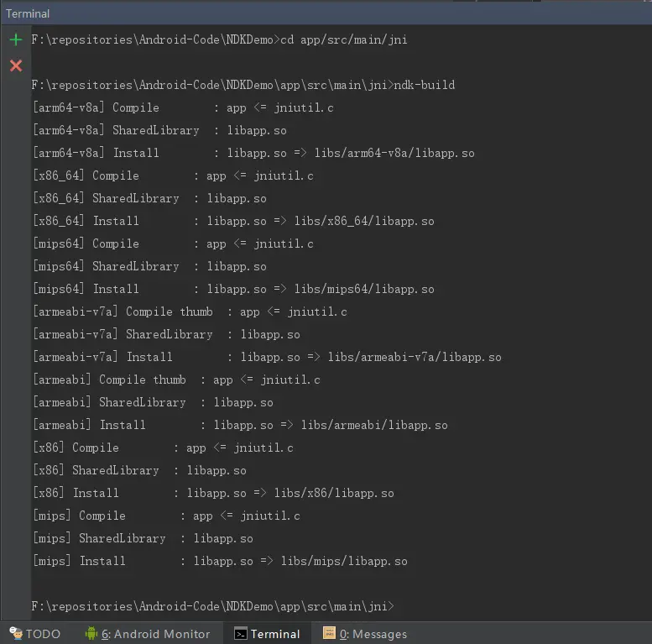Click the TODO tab icon

click(x=16, y=633)
